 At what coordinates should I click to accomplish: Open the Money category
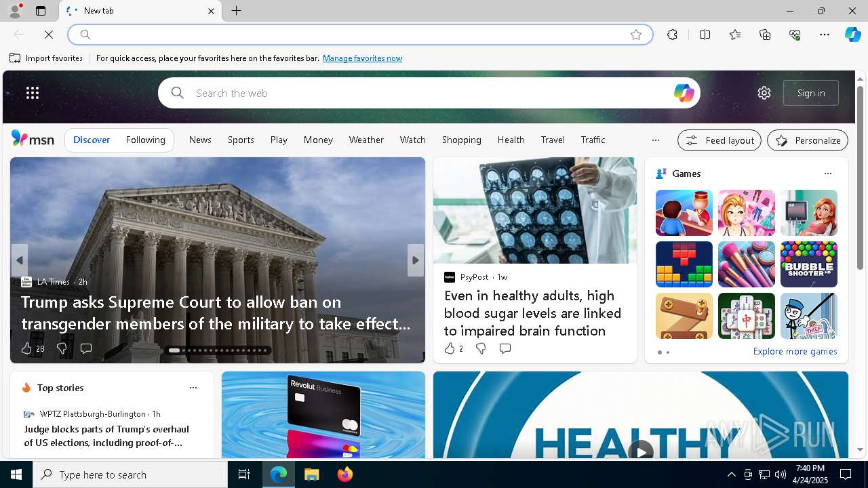318,140
